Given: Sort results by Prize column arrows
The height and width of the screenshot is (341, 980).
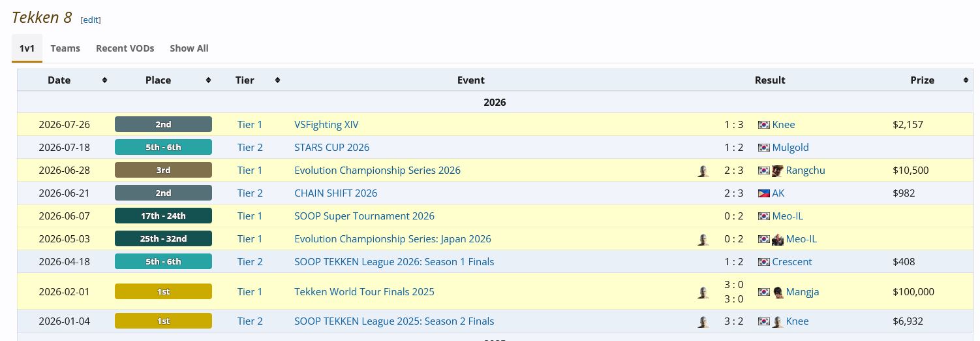Looking at the screenshot, I should (x=966, y=80).
